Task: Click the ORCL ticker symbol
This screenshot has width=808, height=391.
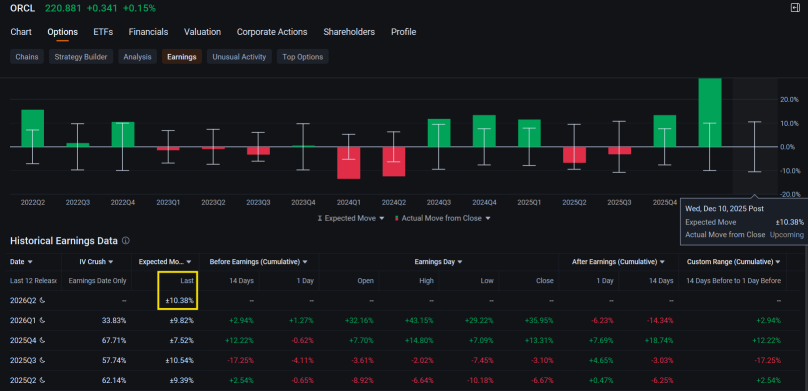Action: (23, 8)
